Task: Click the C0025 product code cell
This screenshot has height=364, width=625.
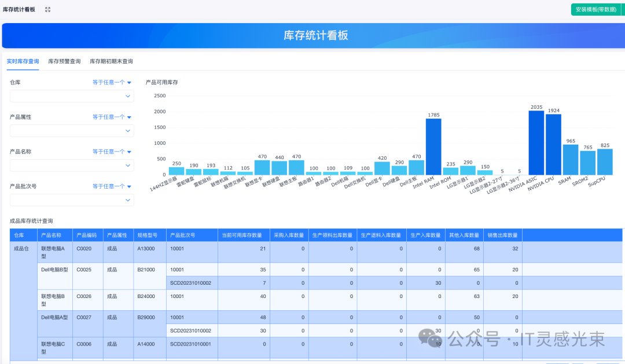Action: (84, 270)
